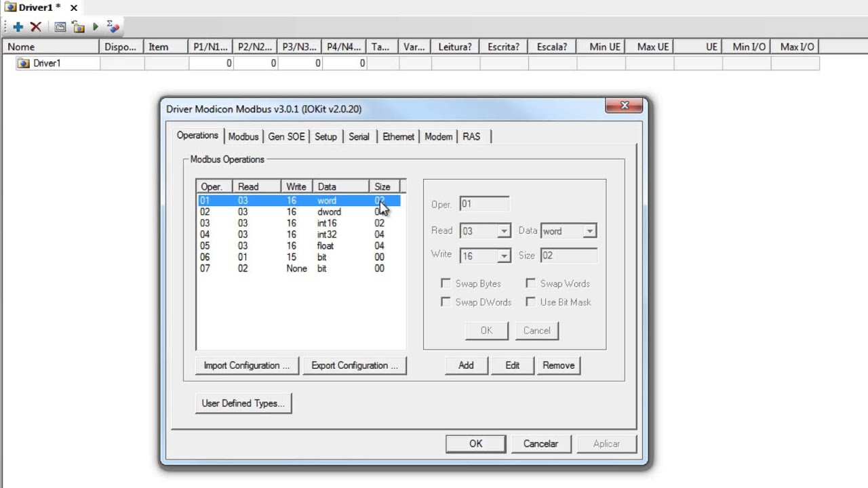The image size is (868, 488).
Task: Close the Driver Modicon Modbus dialog
Action: pos(625,105)
